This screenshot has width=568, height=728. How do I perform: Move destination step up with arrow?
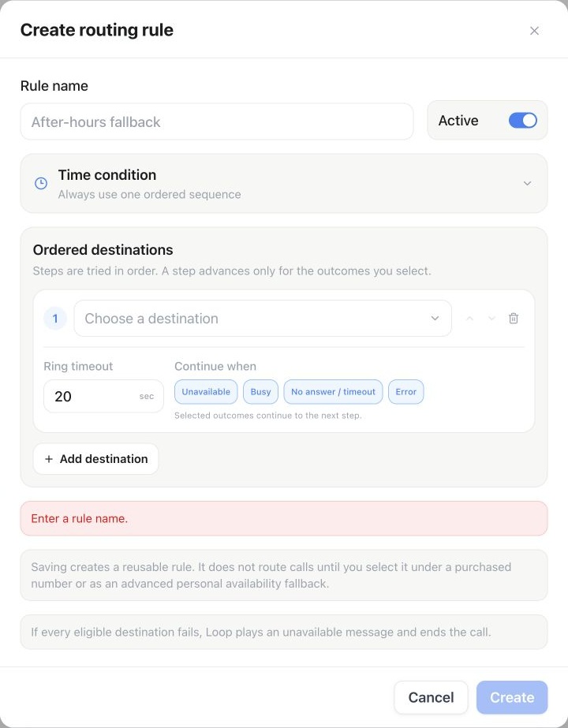coord(469,319)
